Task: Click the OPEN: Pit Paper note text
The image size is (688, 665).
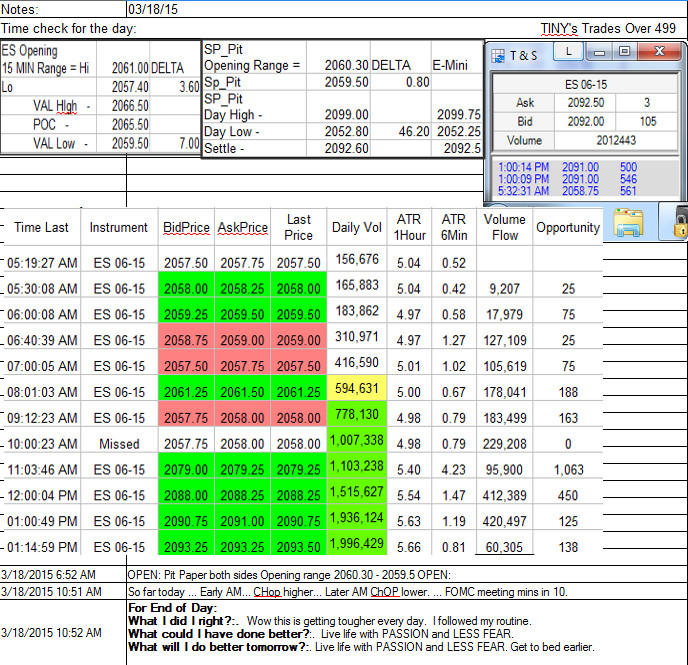Action: [289, 575]
